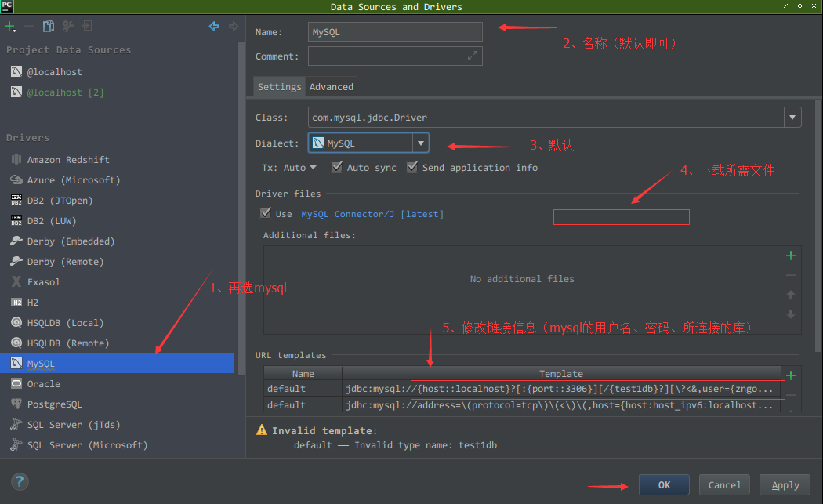Toggle the Use driver files checkbox
The height and width of the screenshot is (504, 823).
pyautogui.click(x=266, y=213)
